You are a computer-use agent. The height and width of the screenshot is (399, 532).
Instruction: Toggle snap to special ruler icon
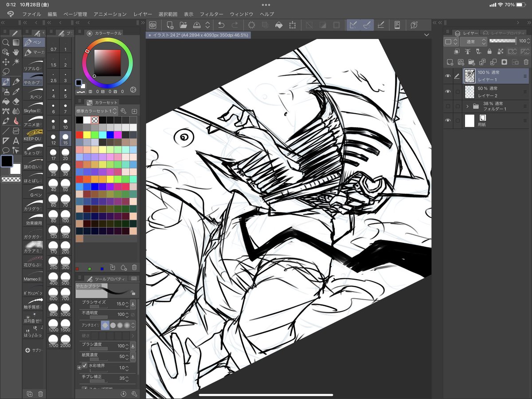(x=367, y=25)
